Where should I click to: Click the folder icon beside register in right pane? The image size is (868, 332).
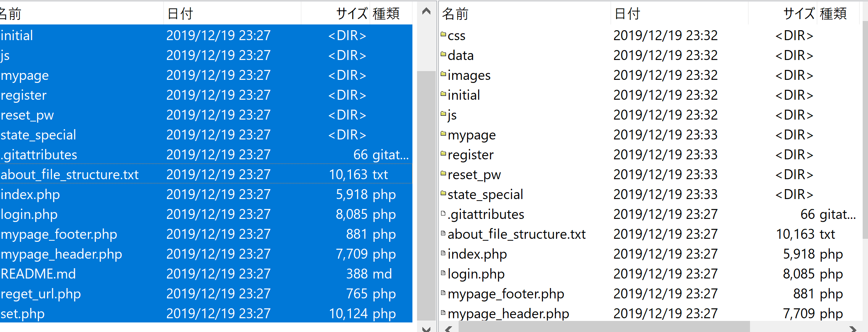(x=443, y=154)
